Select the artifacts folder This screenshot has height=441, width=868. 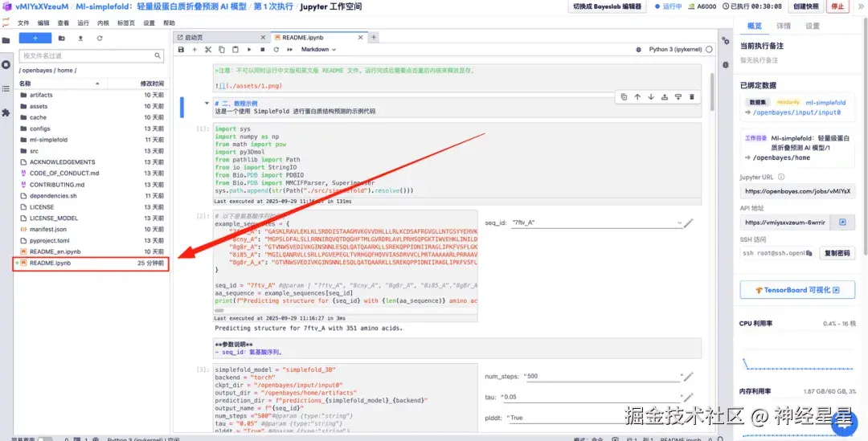[92, 95]
